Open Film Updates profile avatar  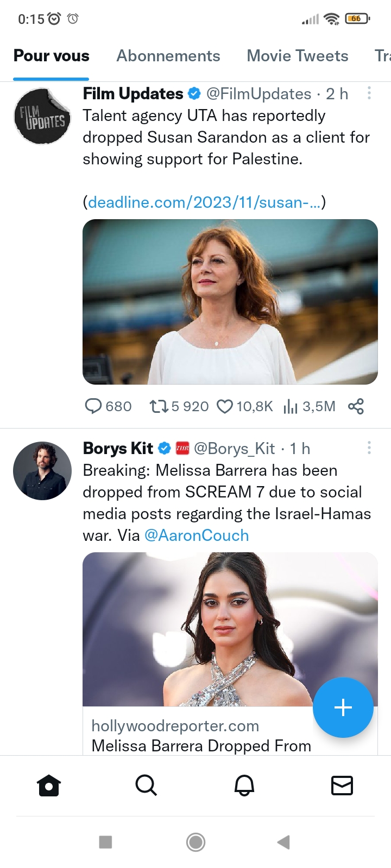tap(42, 116)
